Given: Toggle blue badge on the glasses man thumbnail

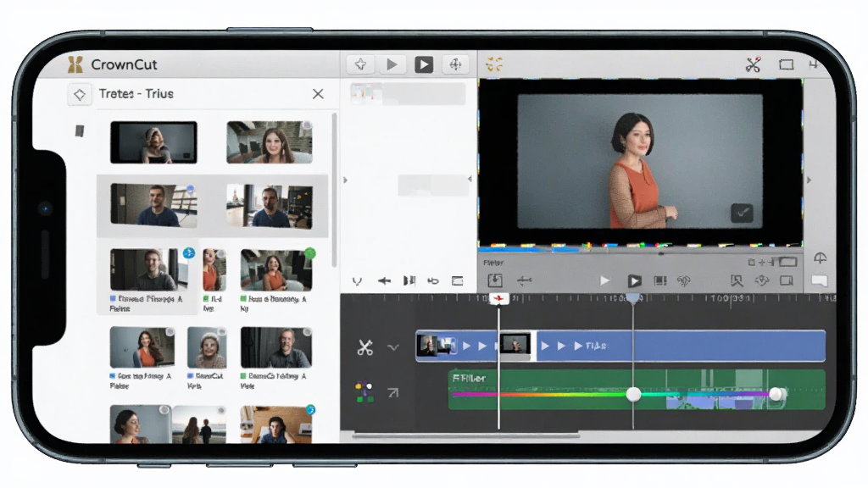Looking at the screenshot, I should pos(189,253).
